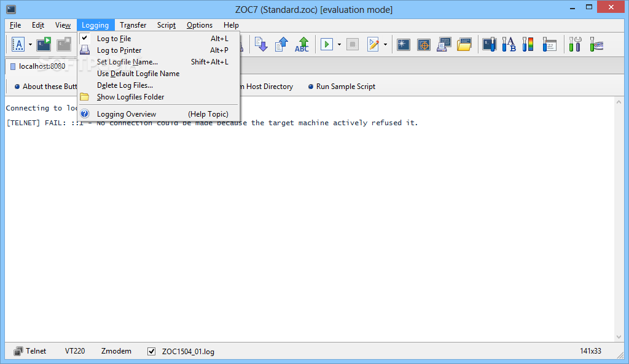
Task: Choose Delete Log Files... entry
Action: point(159,85)
